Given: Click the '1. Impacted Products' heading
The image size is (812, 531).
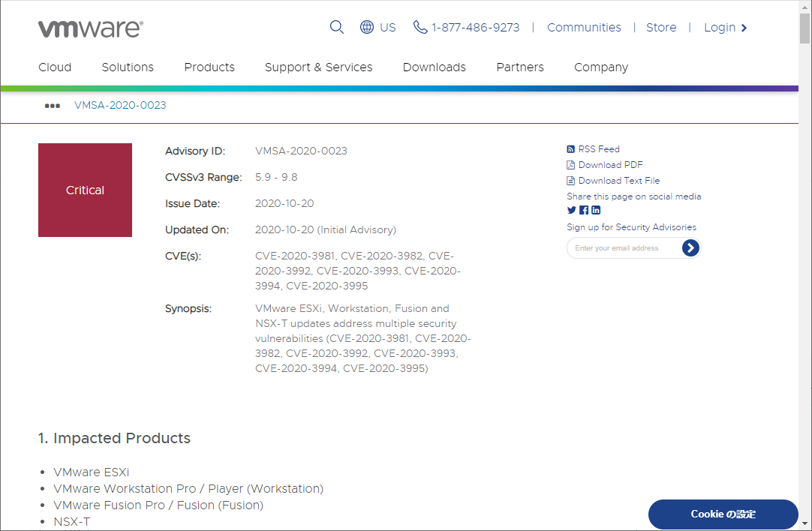Looking at the screenshot, I should coord(115,438).
